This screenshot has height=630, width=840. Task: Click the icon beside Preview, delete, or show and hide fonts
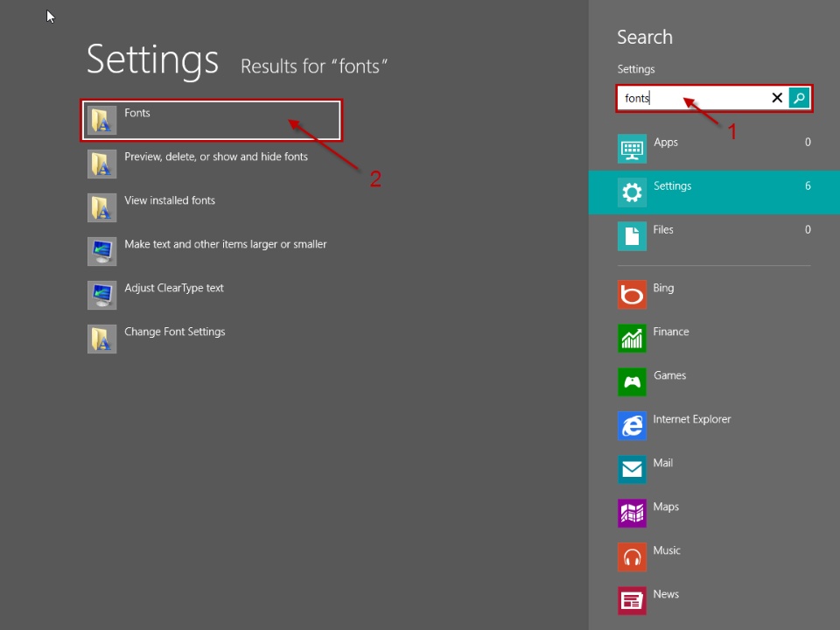pyautogui.click(x=101, y=164)
